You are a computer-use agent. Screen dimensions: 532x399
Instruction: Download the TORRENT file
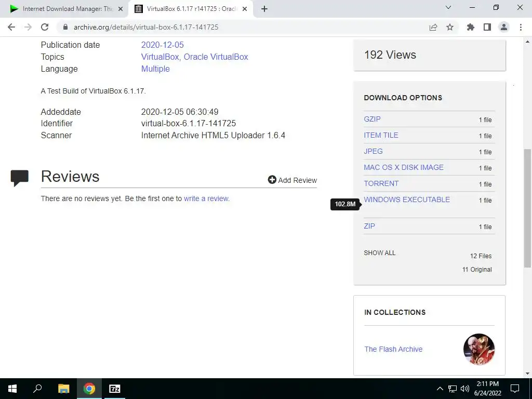pos(381,183)
